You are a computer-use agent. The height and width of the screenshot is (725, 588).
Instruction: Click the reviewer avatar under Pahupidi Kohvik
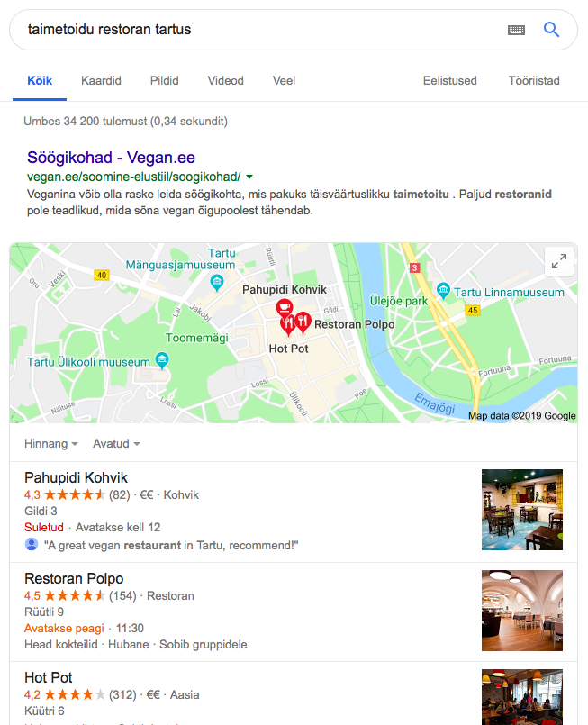pyautogui.click(x=32, y=544)
